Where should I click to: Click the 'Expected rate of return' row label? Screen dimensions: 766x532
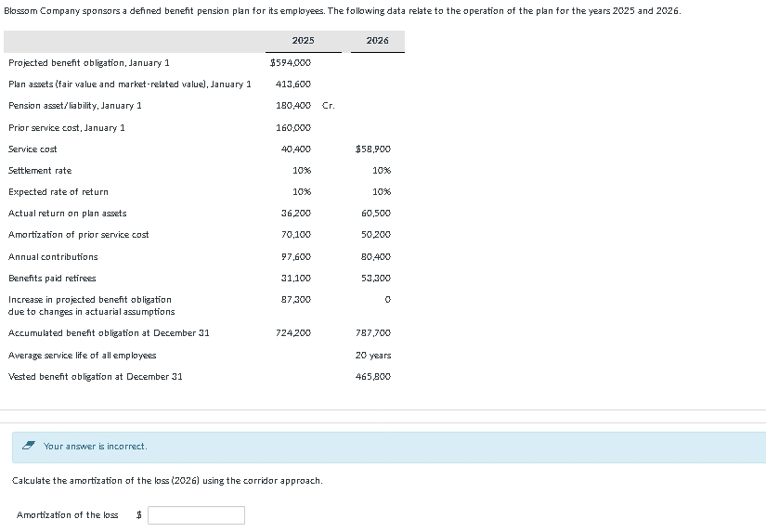tap(58, 192)
